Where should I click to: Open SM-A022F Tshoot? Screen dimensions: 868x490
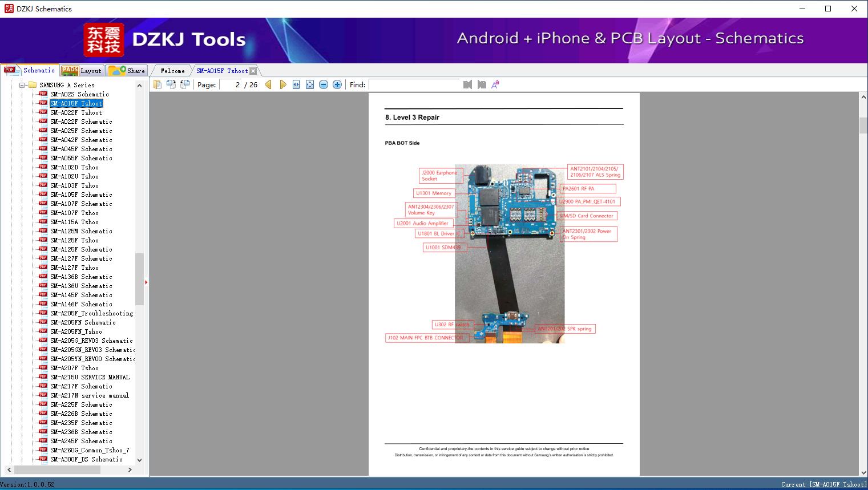coord(76,112)
